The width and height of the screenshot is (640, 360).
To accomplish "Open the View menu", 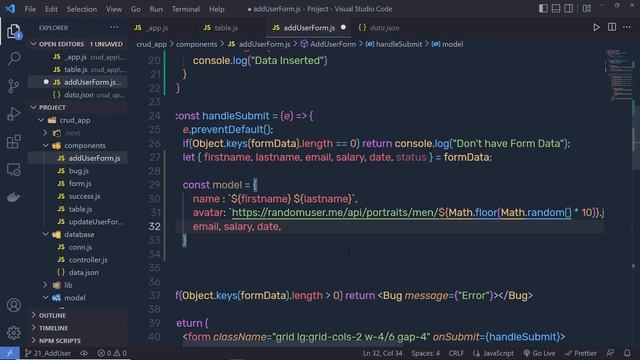I will [114, 9].
